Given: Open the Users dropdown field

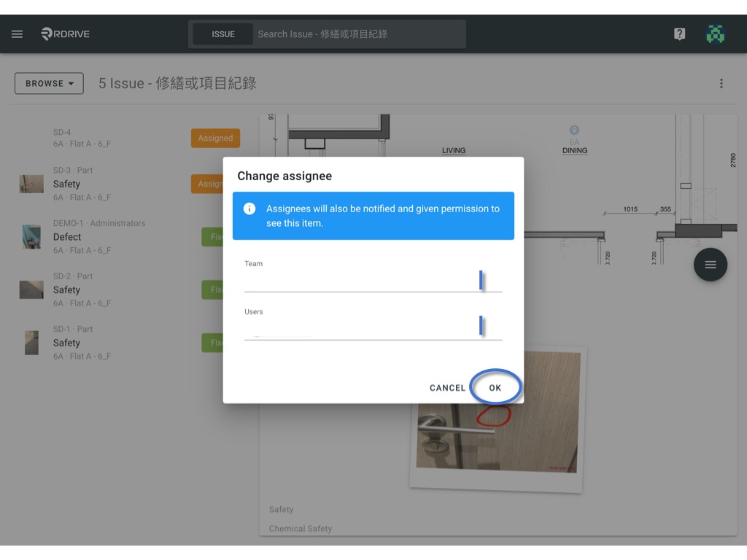Looking at the screenshot, I should 373,324.
